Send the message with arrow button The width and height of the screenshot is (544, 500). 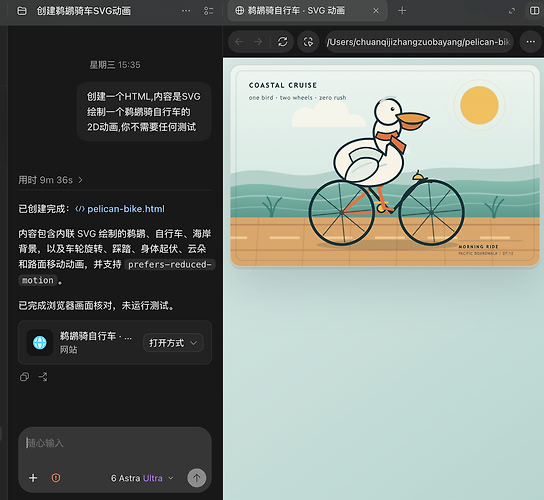pyautogui.click(x=197, y=478)
